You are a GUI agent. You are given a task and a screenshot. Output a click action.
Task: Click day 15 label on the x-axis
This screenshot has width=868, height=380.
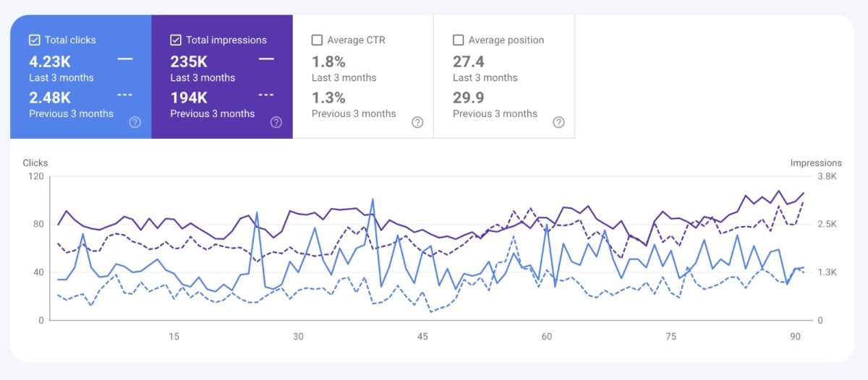coord(174,337)
